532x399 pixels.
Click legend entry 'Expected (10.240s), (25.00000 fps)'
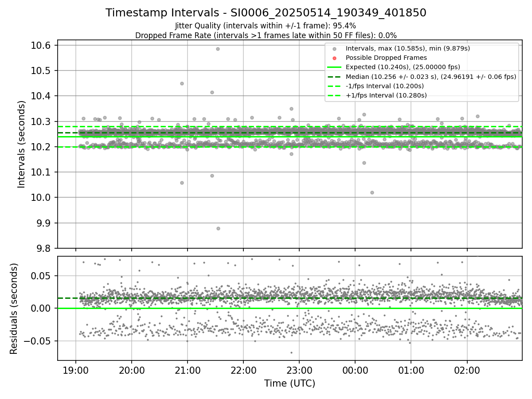pyautogui.click(x=403, y=67)
